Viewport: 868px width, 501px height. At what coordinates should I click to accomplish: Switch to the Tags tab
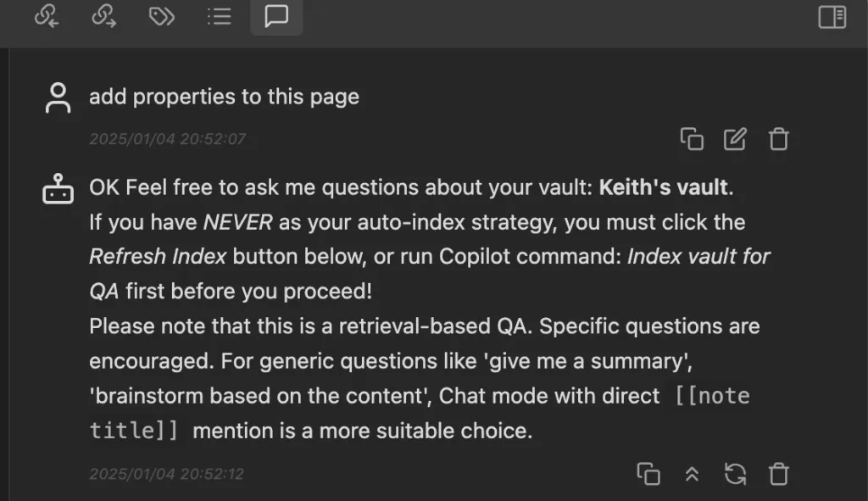[x=161, y=16]
